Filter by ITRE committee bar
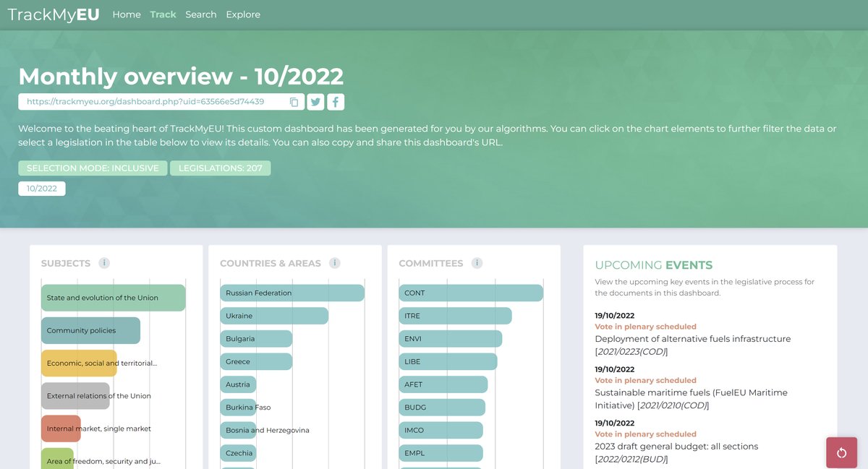The width and height of the screenshot is (868, 469). pos(455,316)
